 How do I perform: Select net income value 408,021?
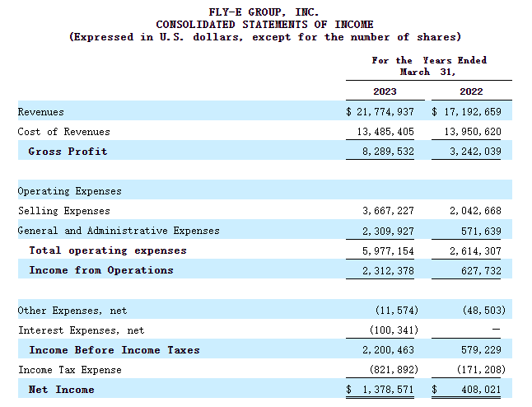pos(481,390)
